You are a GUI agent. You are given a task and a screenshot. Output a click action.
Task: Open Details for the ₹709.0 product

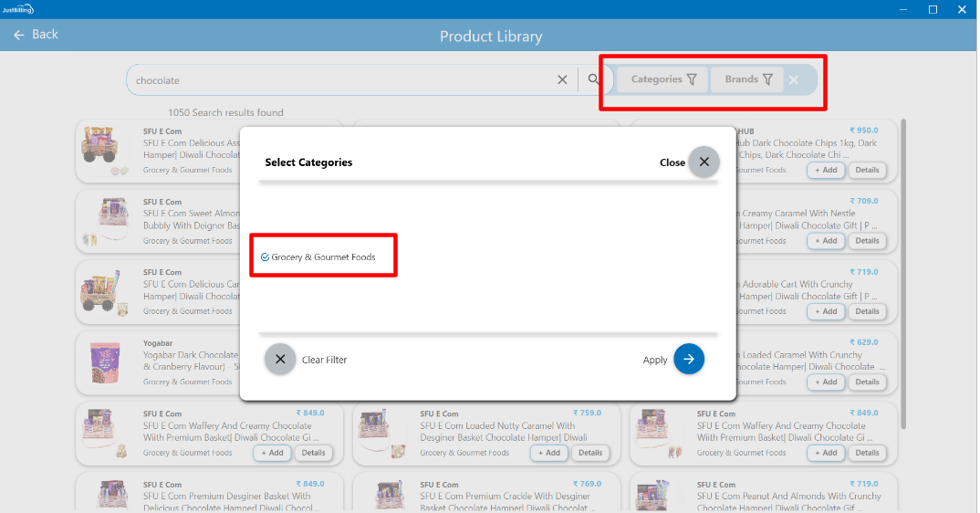tap(867, 241)
